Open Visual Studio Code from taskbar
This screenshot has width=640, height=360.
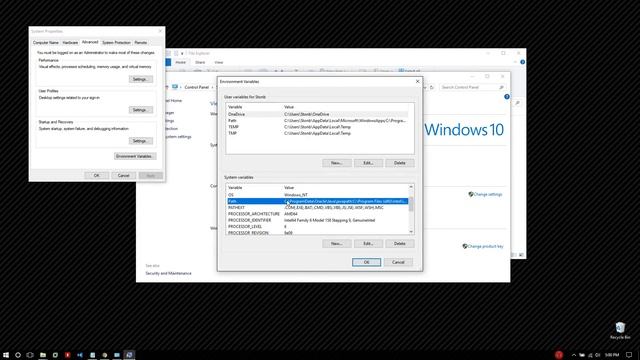[80, 355]
